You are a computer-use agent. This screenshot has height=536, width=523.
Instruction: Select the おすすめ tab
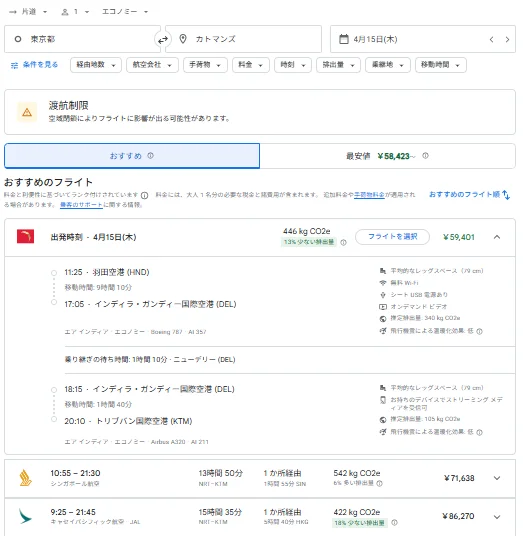click(132, 156)
